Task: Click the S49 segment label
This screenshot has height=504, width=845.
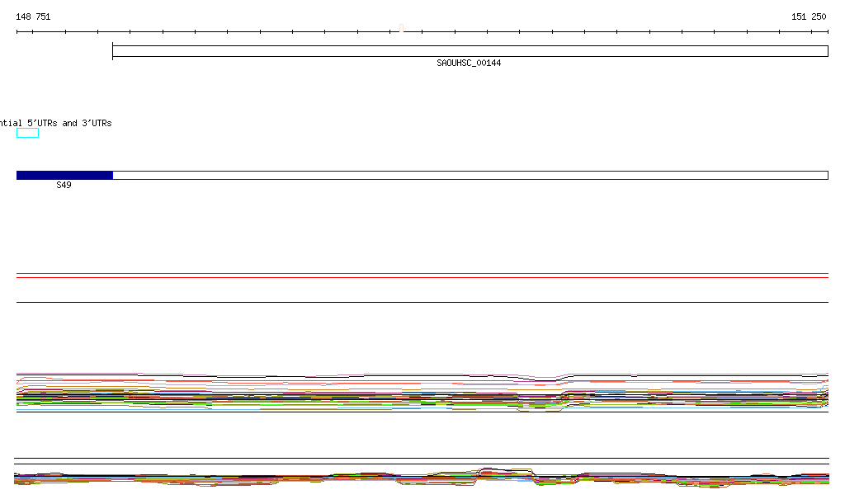Action: [64, 186]
